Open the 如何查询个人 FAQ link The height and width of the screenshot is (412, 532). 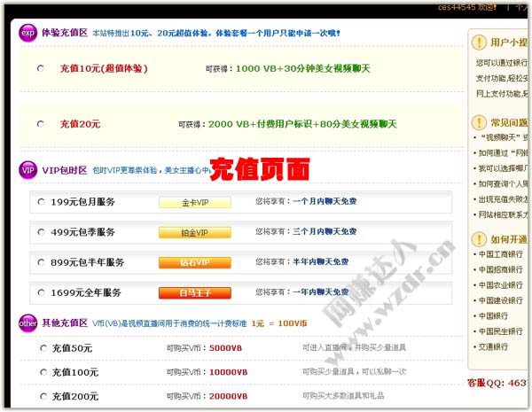[503, 183]
